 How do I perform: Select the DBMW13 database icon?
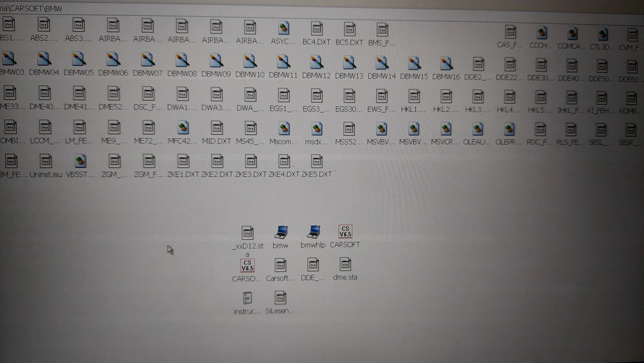349,62
